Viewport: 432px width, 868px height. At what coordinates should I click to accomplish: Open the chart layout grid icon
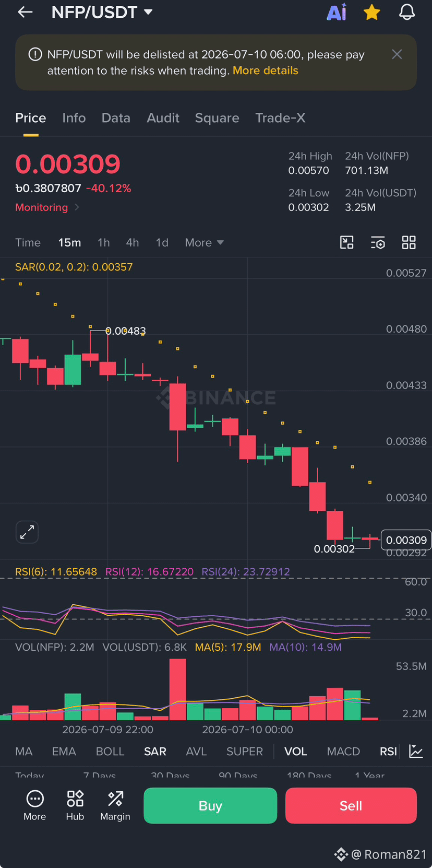pos(409,242)
